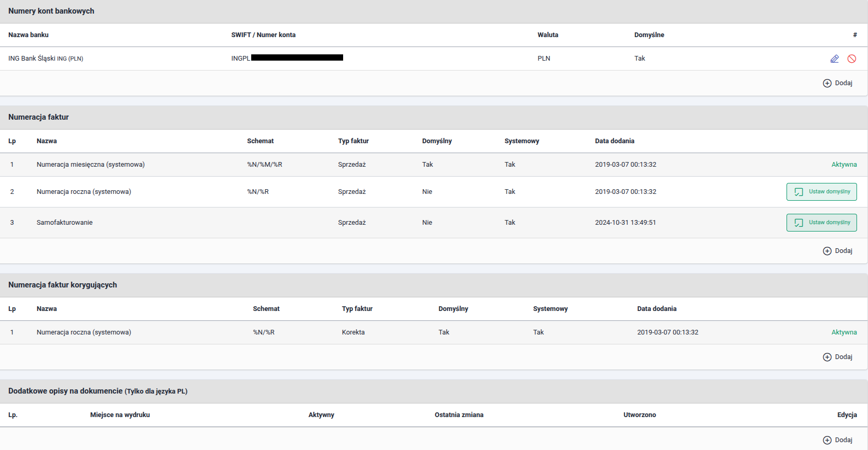This screenshot has height=450, width=868.
Task: Click the Miejsce na wydruku column header
Action: point(120,415)
